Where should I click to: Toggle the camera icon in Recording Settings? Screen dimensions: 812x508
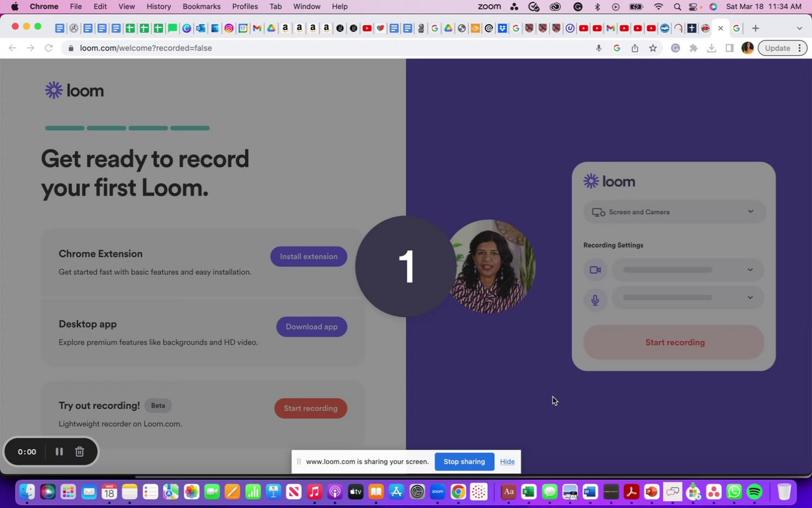pos(595,270)
